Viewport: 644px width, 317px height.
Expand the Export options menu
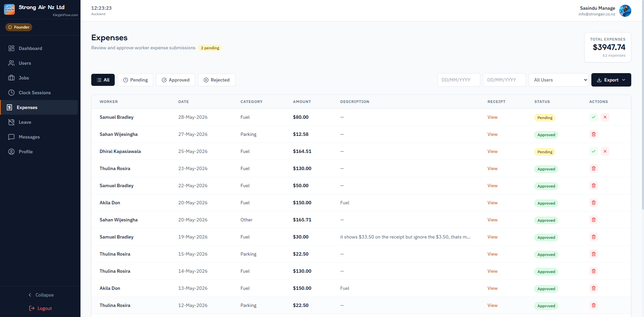[611, 80]
